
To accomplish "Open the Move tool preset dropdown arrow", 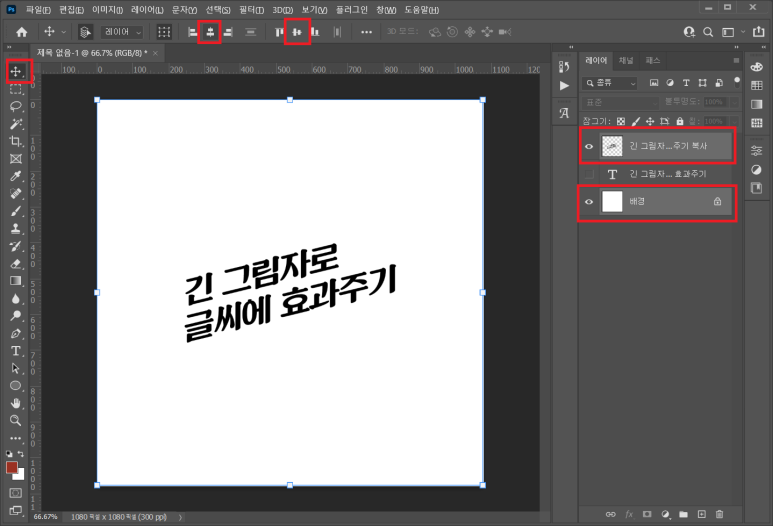I will point(64,32).
